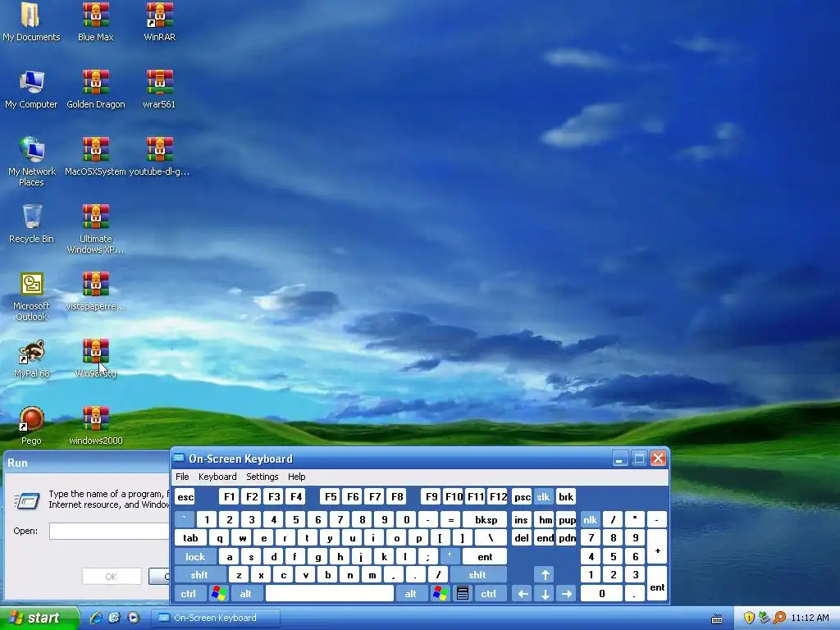This screenshot has height=630, width=840.
Task: Click the down arrow key
Action: [545, 594]
